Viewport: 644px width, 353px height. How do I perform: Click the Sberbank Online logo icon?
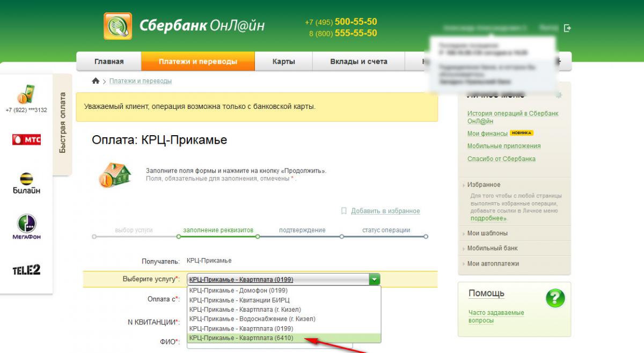(x=118, y=26)
